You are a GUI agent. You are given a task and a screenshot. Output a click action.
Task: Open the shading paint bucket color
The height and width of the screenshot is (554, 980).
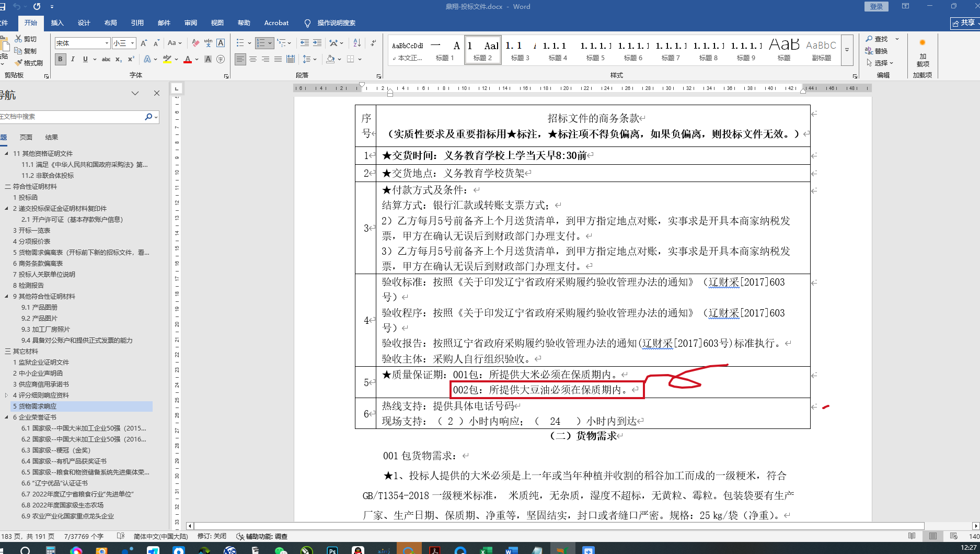[x=330, y=59]
